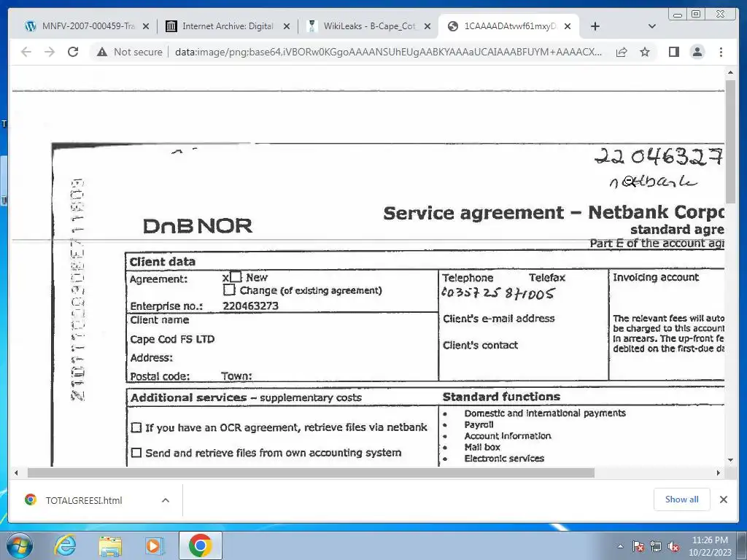Close the MNFV-2007-000459 tab
The width and height of the screenshot is (747, 560).
point(146,27)
